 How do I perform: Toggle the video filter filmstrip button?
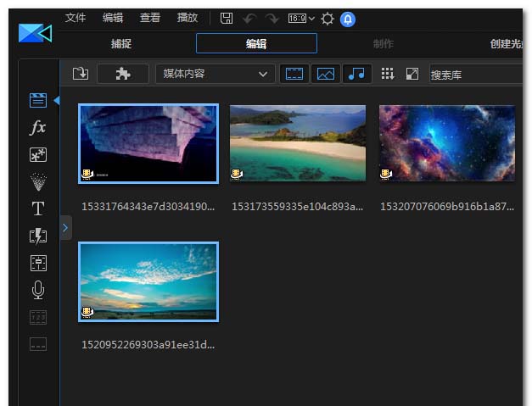coord(294,74)
